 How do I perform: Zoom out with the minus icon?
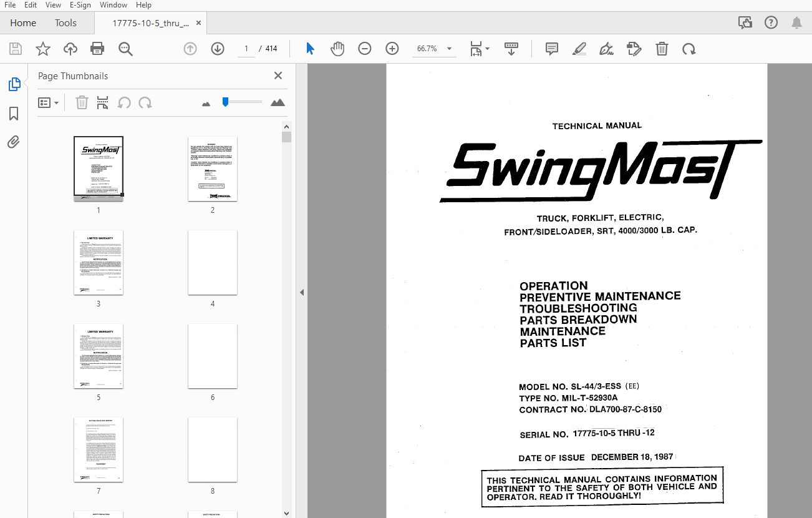point(365,49)
